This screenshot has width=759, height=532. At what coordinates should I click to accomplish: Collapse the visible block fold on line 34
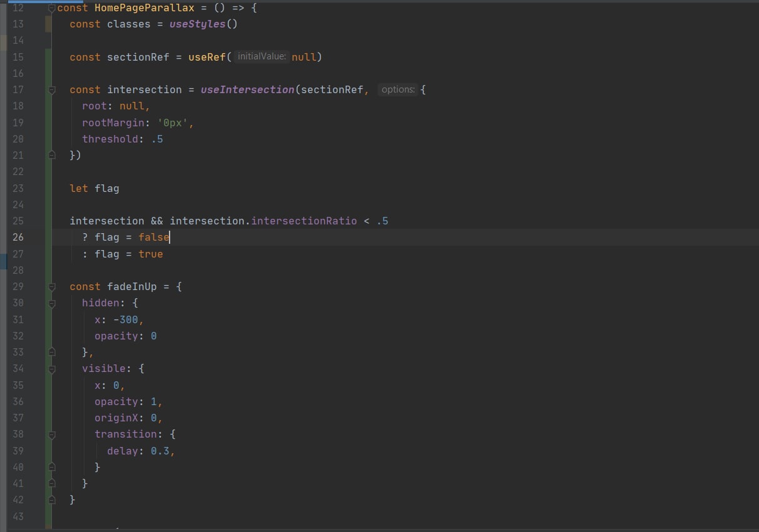52,369
